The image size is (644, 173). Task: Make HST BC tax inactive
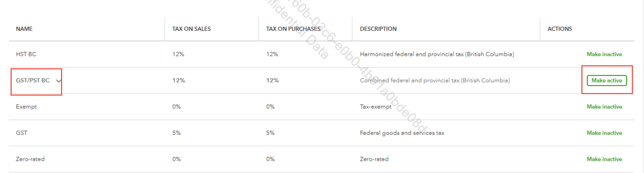tap(604, 54)
